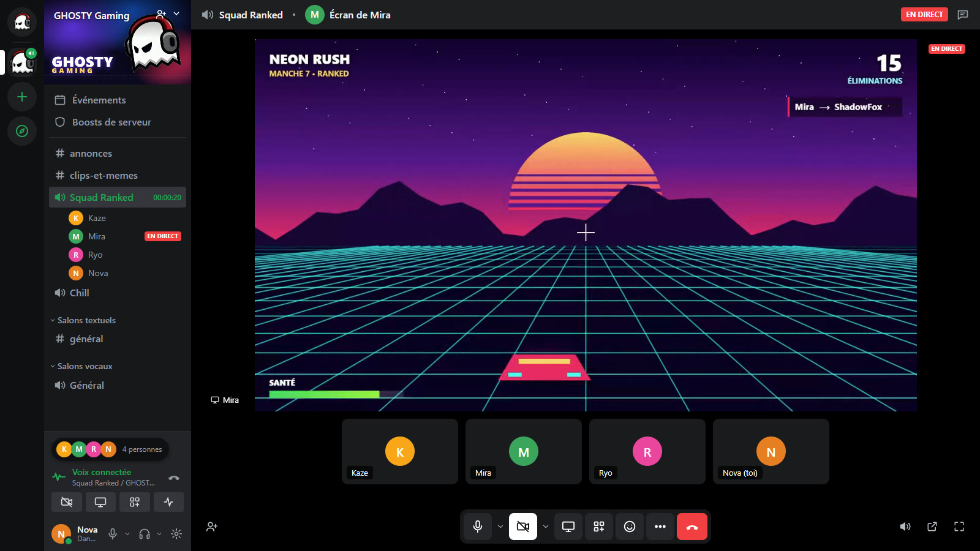Open the sidebar panel's fourth tile (activity-line icon)

click(168, 502)
